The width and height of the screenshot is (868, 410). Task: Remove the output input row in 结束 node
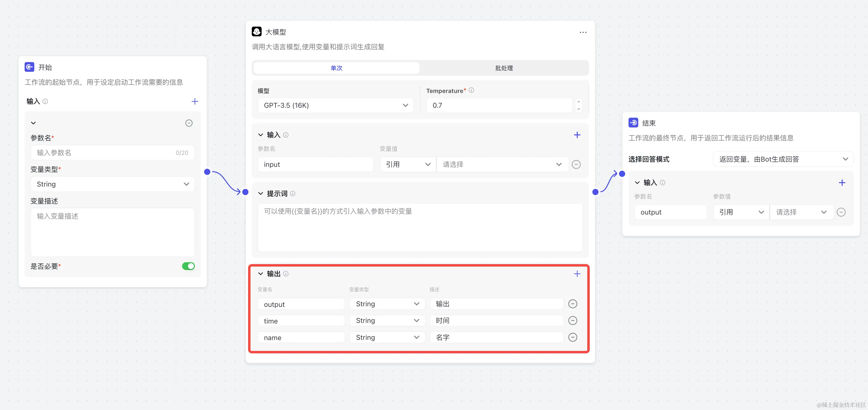(x=842, y=212)
